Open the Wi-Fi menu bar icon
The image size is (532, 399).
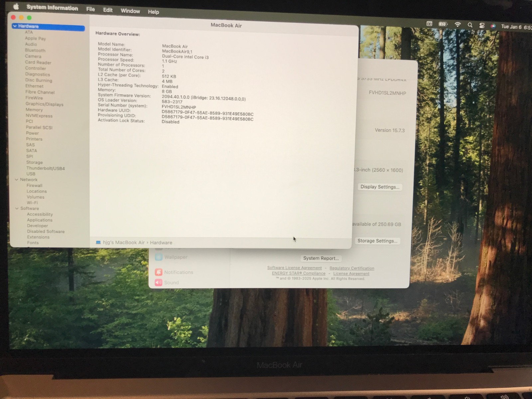point(458,24)
